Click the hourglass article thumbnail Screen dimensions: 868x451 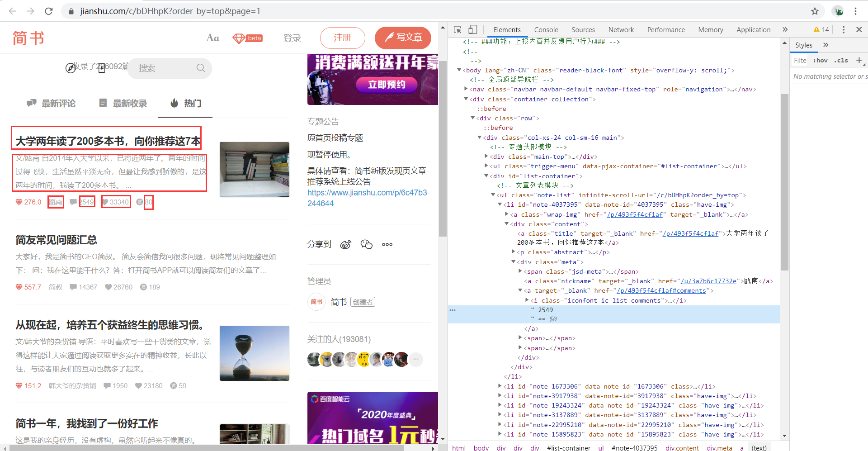pyautogui.click(x=255, y=353)
